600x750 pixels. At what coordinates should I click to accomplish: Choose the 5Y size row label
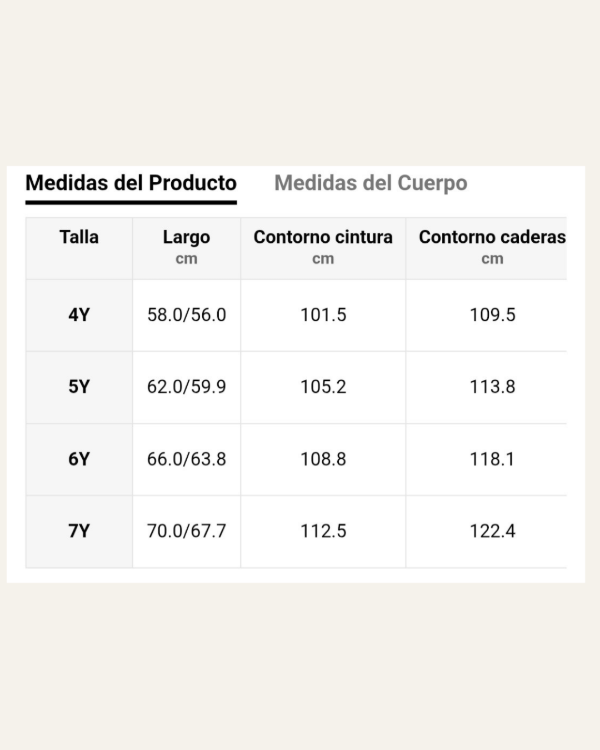point(79,387)
